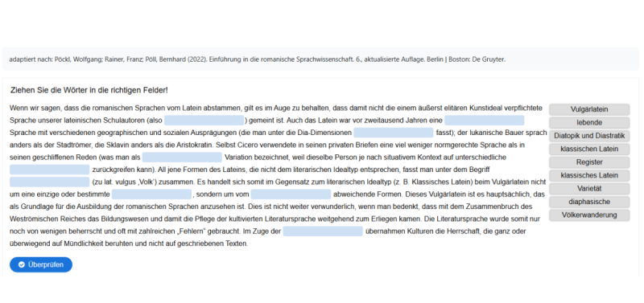Select the Register word tile

coord(589,162)
